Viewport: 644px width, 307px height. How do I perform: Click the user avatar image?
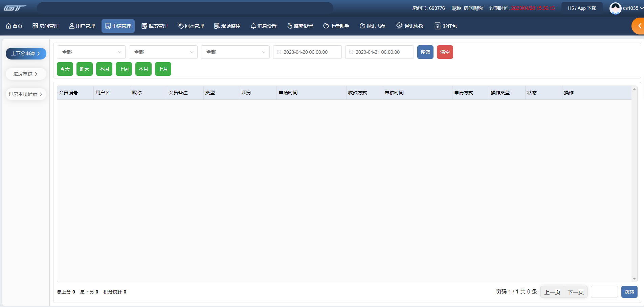tap(615, 8)
